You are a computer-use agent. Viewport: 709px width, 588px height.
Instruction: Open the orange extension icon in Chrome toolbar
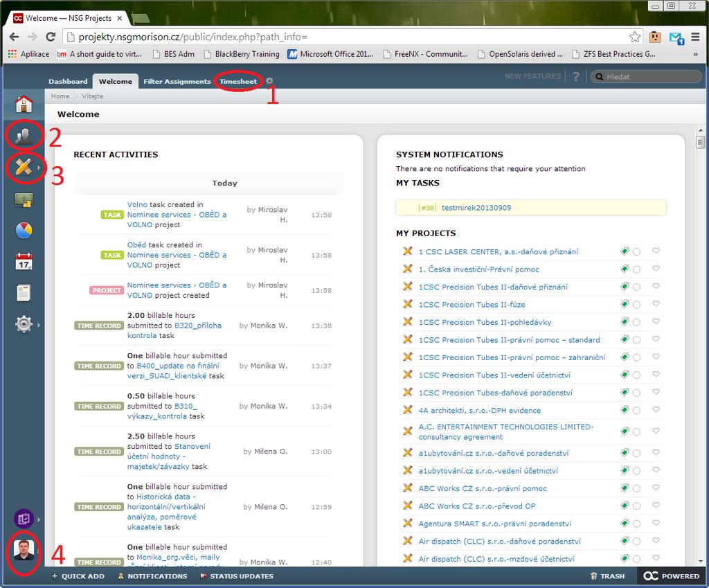pos(655,37)
